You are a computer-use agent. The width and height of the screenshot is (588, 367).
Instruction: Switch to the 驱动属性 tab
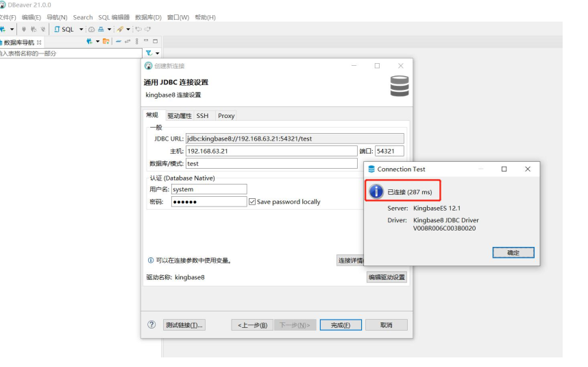pyautogui.click(x=180, y=115)
